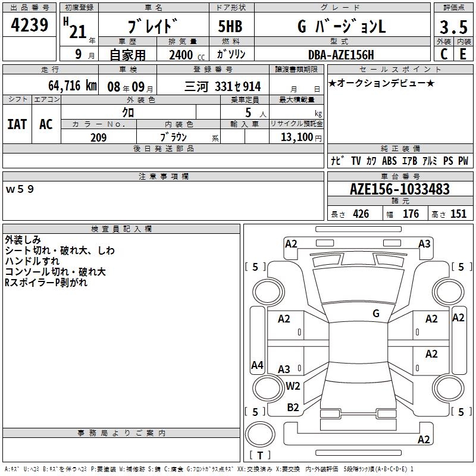Select the air conditioner value AC
Image resolution: width=476 pixels, height=476 pixels.
pyautogui.click(x=46, y=124)
